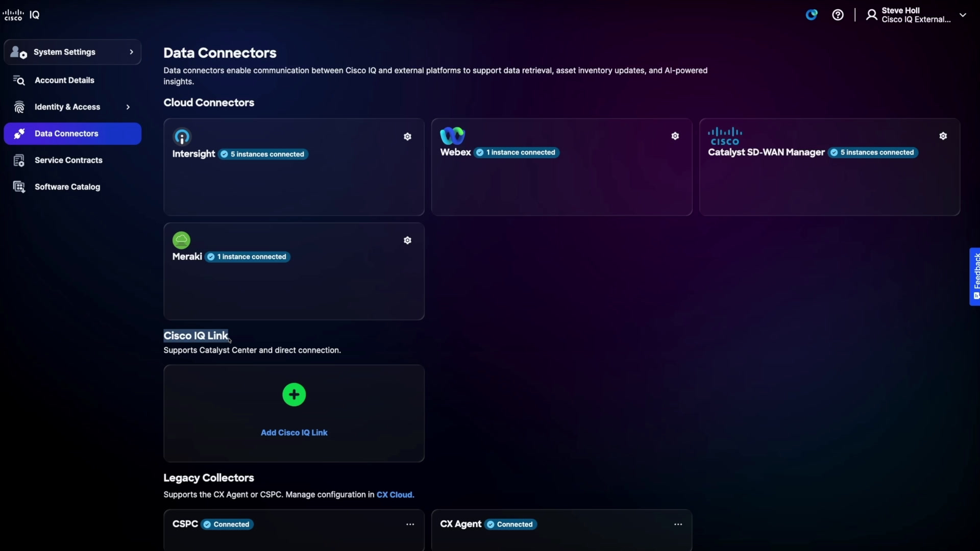
Task: Click the Cisco IQ logo
Action: [x=21, y=15]
